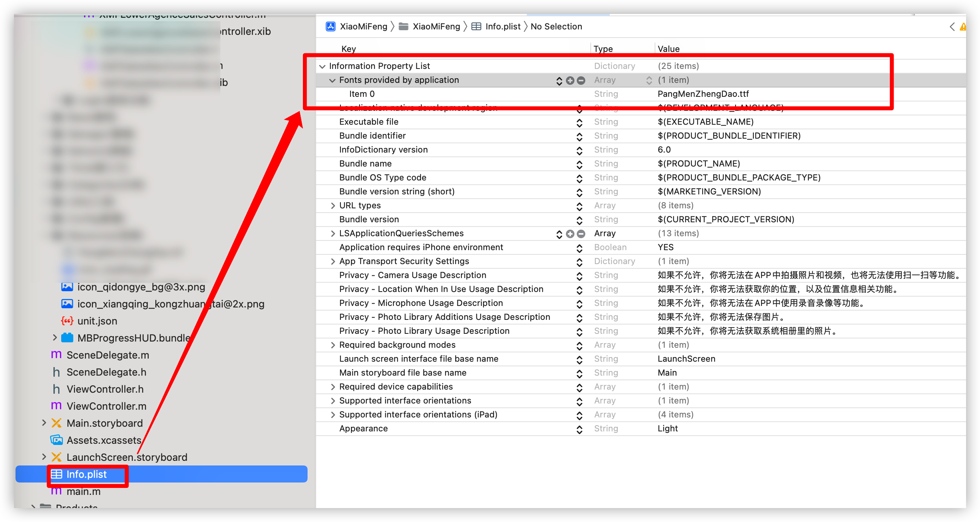Expand Required background modes

(x=333, y=345)
